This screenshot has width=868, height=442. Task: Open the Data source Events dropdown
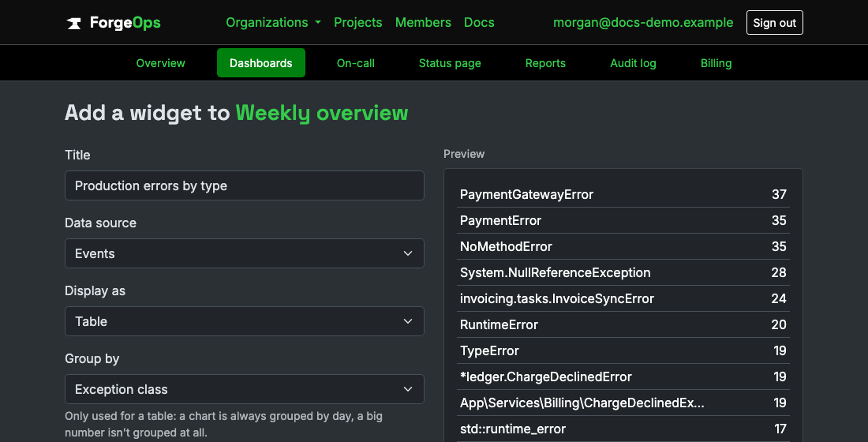tap(245, 253)
